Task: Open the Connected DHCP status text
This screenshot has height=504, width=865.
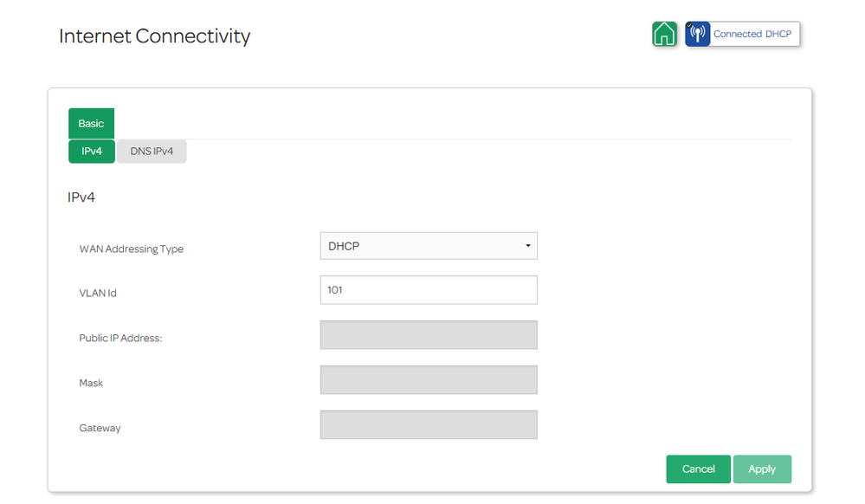Action: pyautogui.click(x=752, y=34)
